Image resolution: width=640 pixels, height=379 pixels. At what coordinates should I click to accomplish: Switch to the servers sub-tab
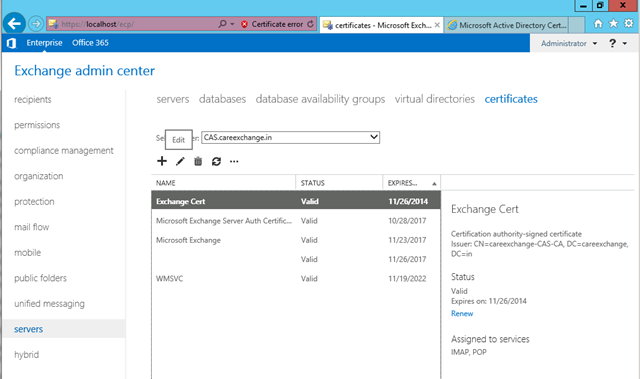(173, 99)
